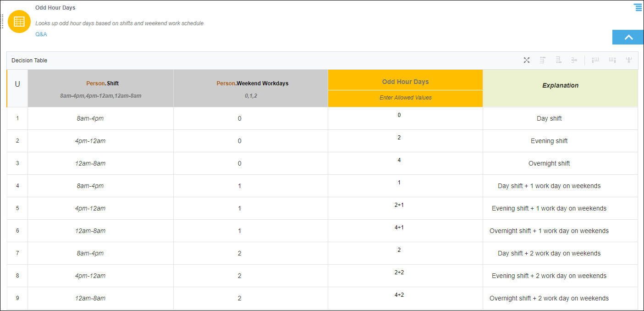Click 'Evening shift + 1 work day on weekends' cell
Screen dimensions: 644x311
(x=560, y=208)
